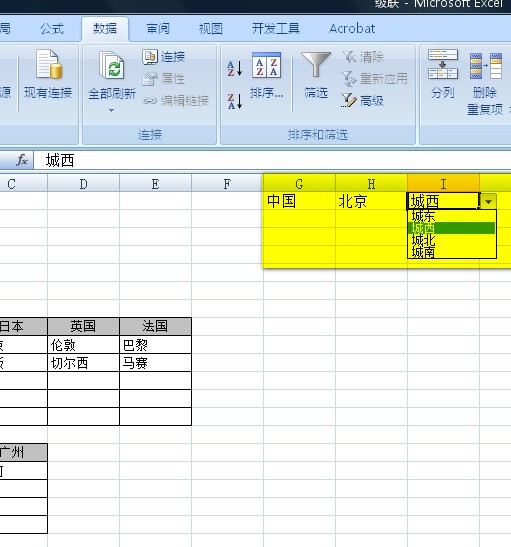Select cell containing 巴黎
The image size is (511, 547).
pos(155,345)
